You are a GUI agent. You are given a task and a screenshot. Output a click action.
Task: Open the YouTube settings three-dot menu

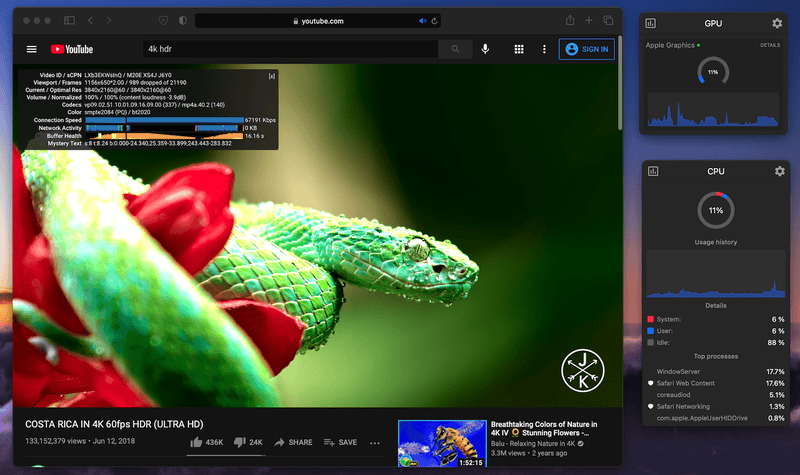[544, 49]
